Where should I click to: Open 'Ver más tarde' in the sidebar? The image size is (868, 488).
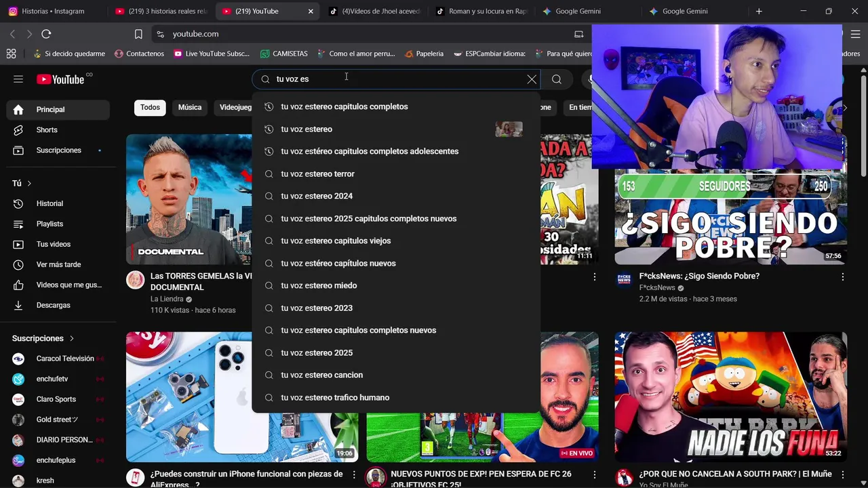(58, 264)
